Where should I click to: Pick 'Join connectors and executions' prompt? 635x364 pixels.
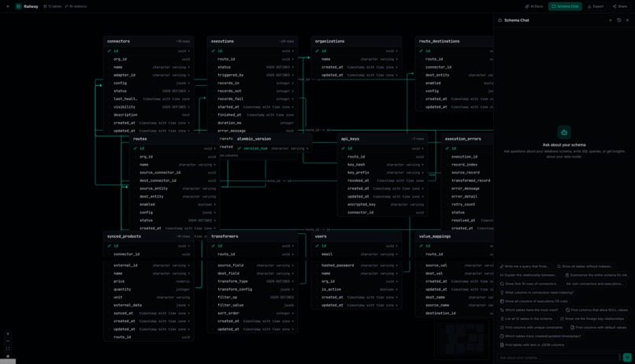(x=595, y=284)
